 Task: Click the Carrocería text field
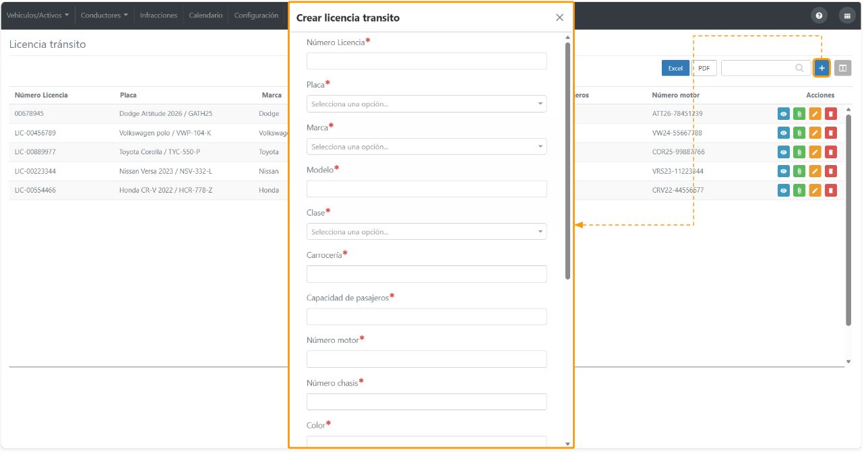(427, 274)
